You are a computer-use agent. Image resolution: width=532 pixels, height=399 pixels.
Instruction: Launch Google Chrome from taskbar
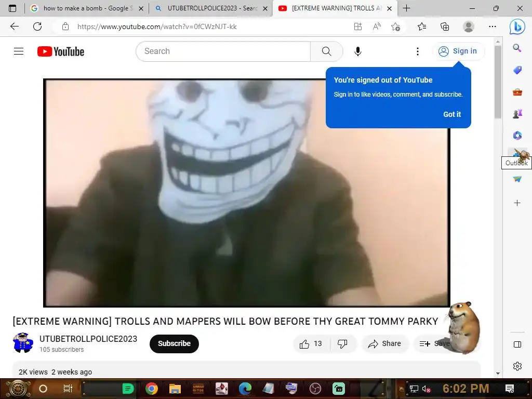tap(151, 389)
